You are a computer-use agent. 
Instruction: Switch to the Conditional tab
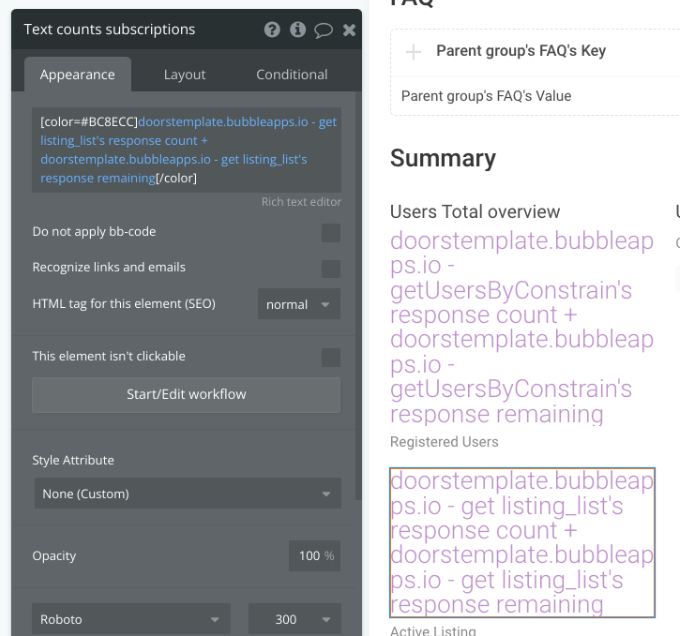(x=292, y=75)
